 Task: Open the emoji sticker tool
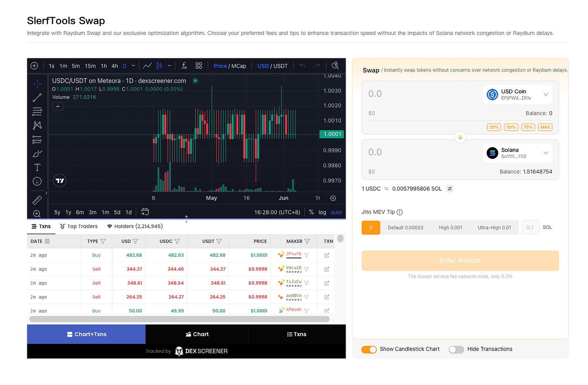pyautogui.click(x=37, y=181)
